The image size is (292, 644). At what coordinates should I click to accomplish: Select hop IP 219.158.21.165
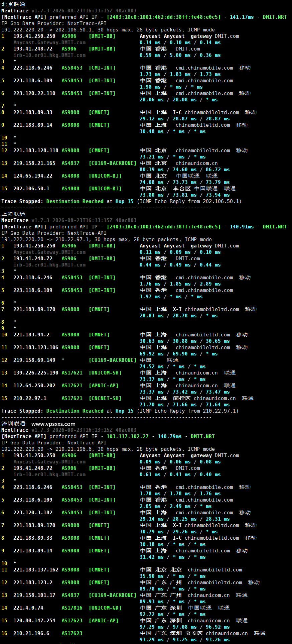click(34, 163)
